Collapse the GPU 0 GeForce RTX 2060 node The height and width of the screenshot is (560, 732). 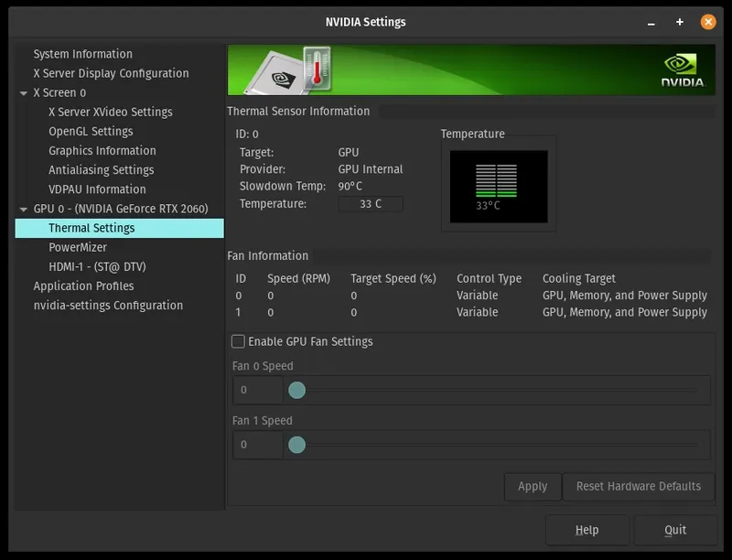tap(24, 209)
